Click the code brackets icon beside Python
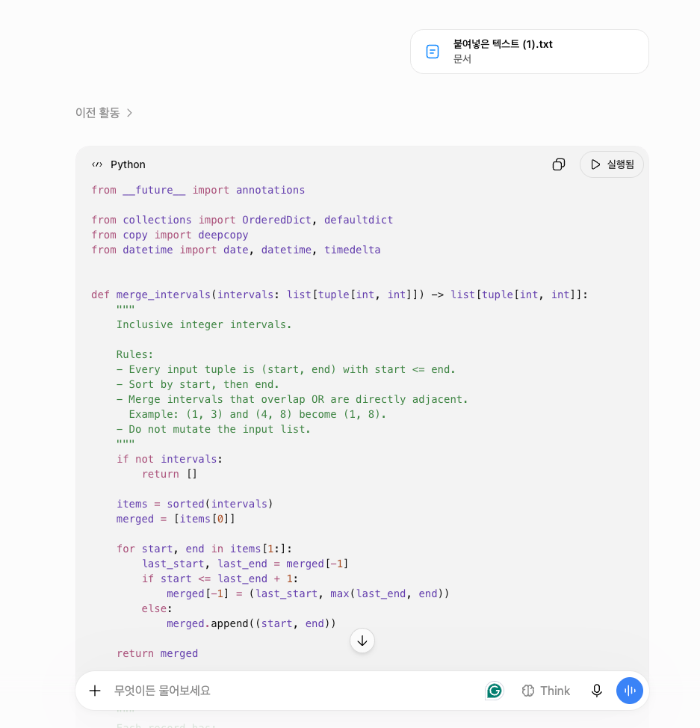The image size is (700, 728). coord(97,164)
